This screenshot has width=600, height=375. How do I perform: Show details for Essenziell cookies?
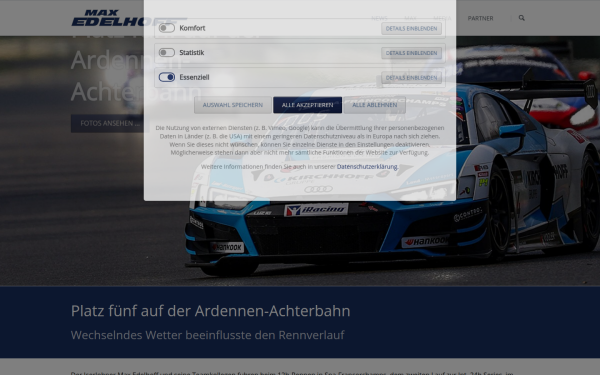pyautogui.click(x=411, y=77)
